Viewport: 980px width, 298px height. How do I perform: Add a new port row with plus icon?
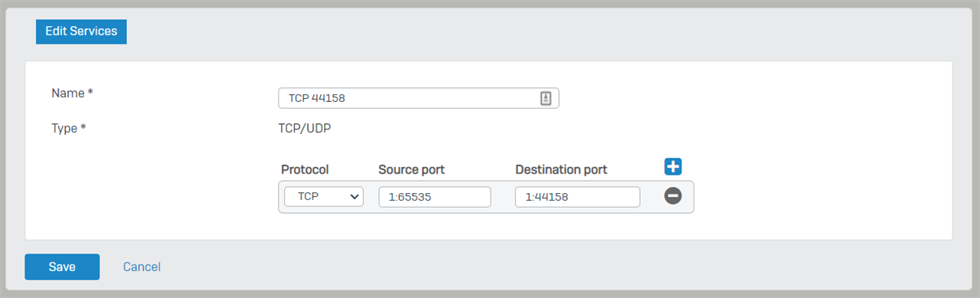(x=673, y=167)
